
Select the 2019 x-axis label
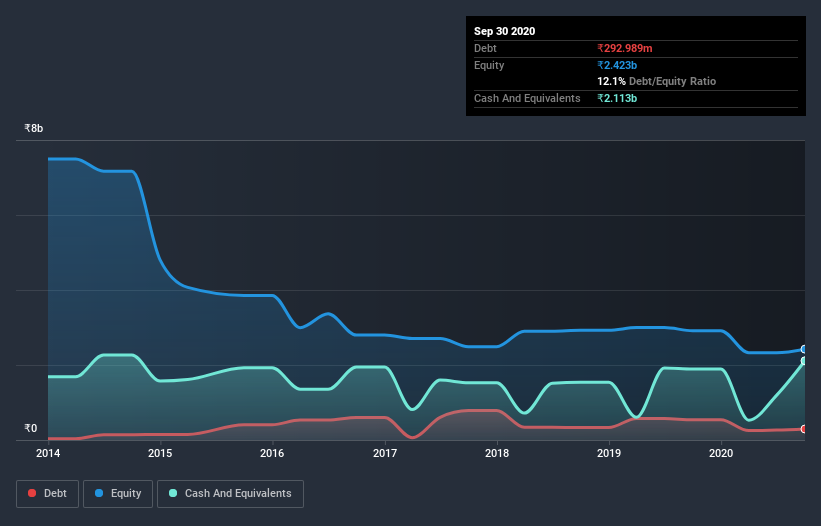coord(609,453)
